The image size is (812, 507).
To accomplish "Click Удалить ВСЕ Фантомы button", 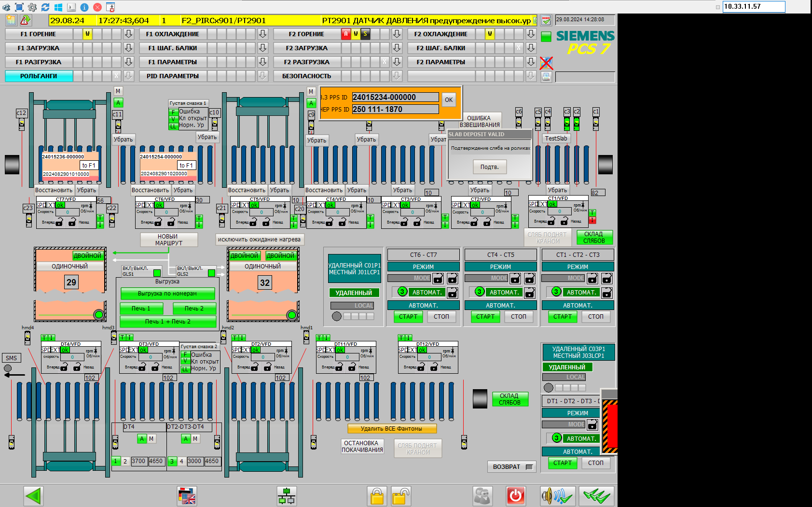I will (x=392, y=429).
